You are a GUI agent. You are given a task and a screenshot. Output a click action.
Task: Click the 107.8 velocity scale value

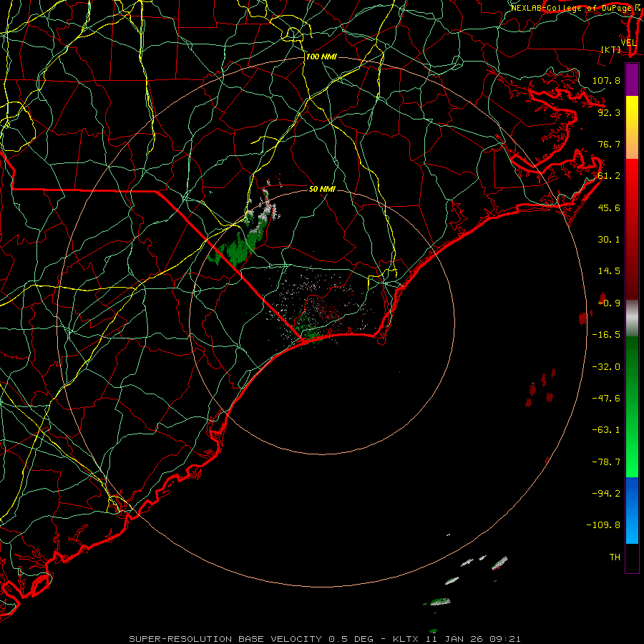(x=606, y=80)
